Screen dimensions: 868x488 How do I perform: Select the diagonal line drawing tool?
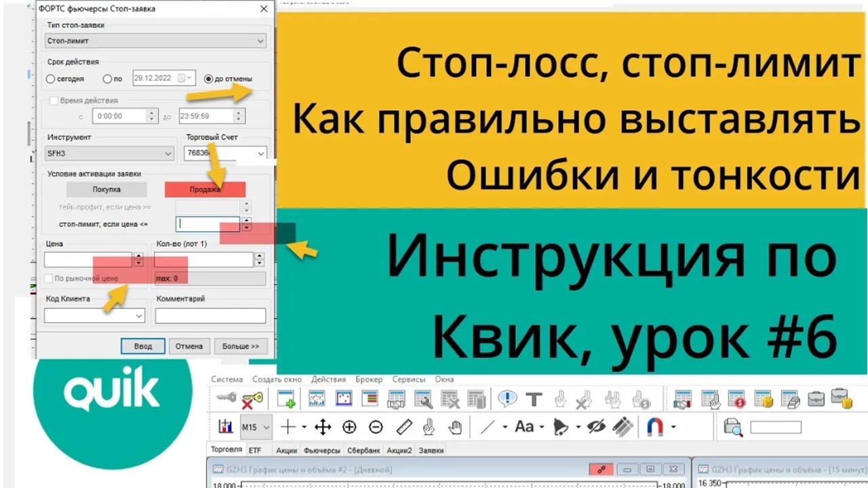coord(488,427)
